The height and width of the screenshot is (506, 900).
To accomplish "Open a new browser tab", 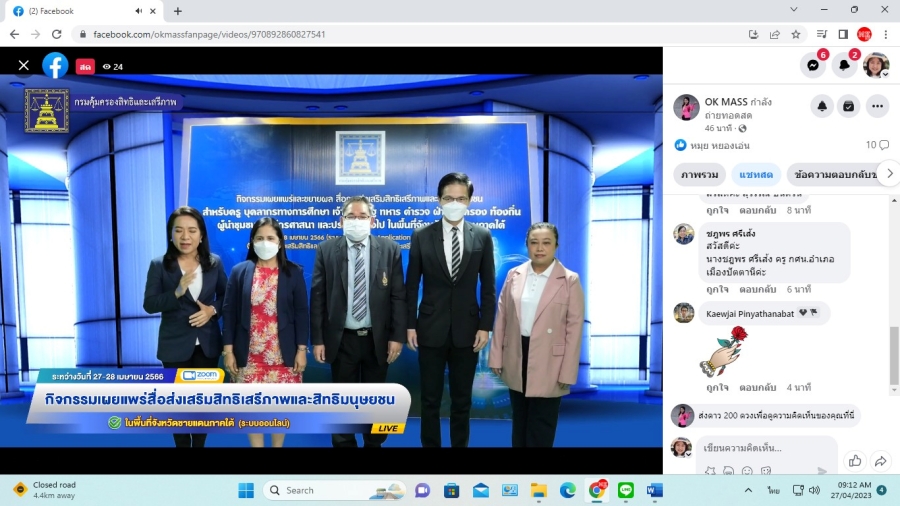I will [178, 11].
